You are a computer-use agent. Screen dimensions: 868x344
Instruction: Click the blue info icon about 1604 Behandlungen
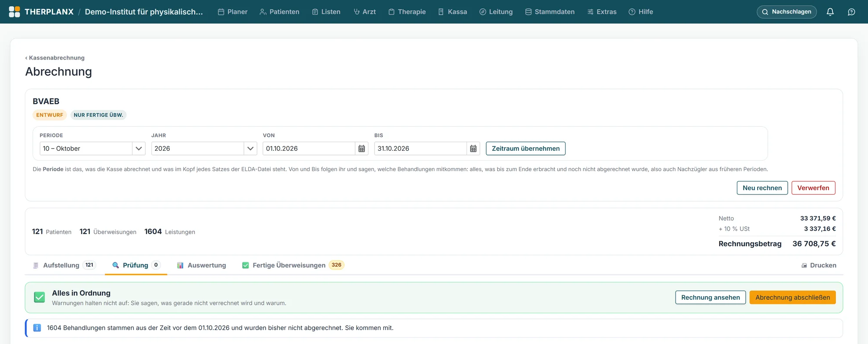(x=37, y=328)
